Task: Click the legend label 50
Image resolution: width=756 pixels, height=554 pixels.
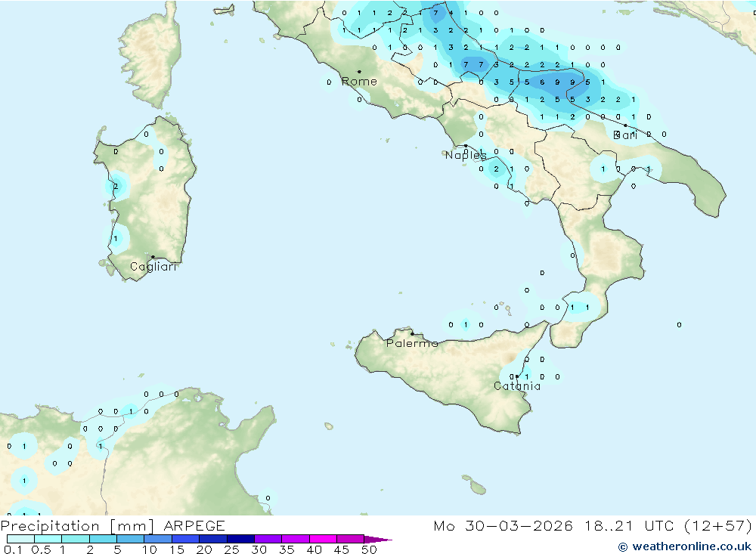Action: point(369,549)
